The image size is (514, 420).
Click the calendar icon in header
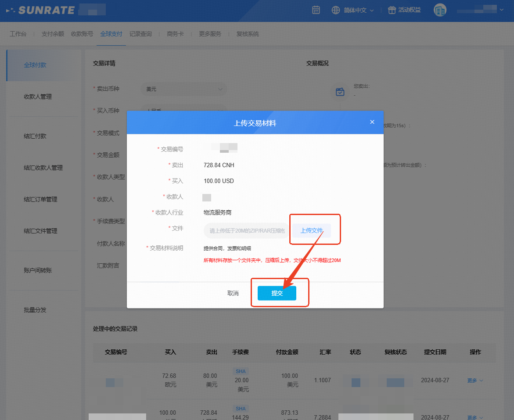click(x=316, y=10)
